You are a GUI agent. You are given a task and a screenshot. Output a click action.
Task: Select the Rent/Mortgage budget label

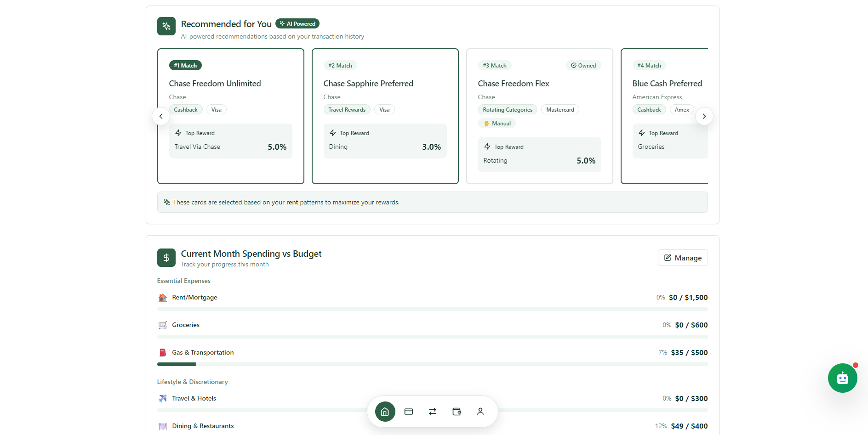pos(194,297)
